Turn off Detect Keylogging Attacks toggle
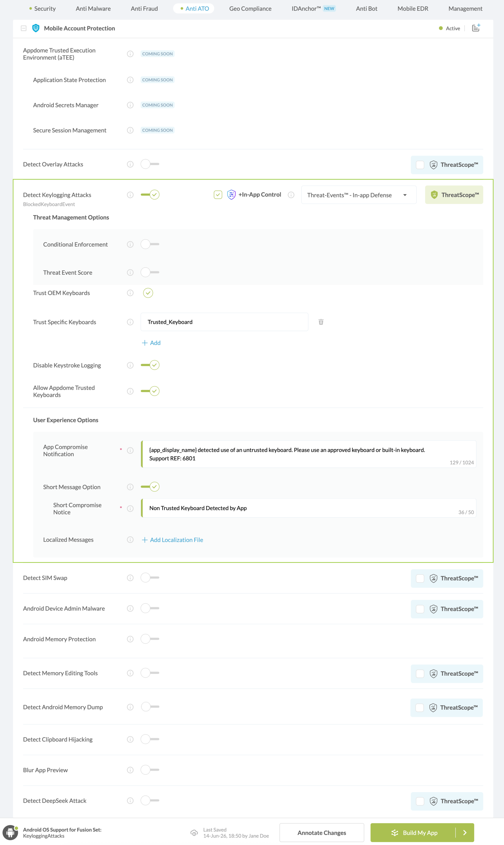 click(150, 195)
